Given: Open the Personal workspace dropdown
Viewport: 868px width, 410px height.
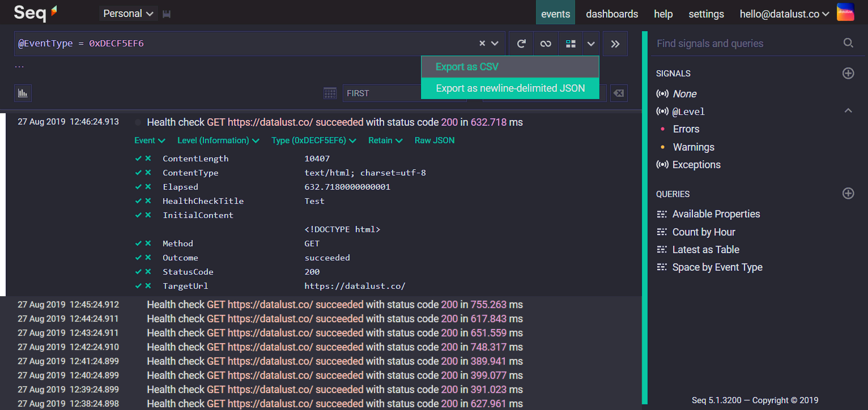Looking at the screenshot, I should [129, 14].
